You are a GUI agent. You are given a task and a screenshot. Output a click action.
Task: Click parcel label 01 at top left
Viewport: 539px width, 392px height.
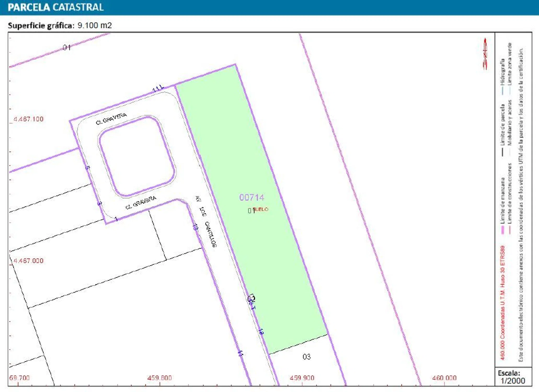coord(67,48)
